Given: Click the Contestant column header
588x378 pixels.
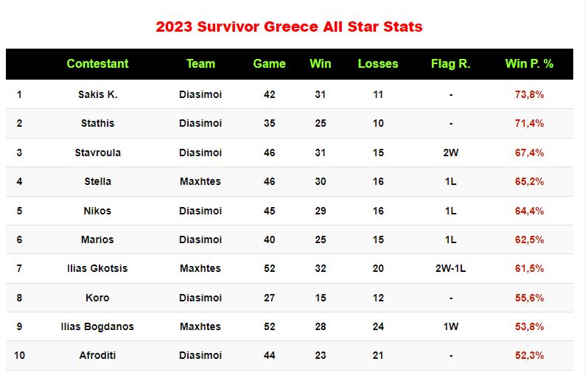Looking at the screenshot, I should click(97, 64).
